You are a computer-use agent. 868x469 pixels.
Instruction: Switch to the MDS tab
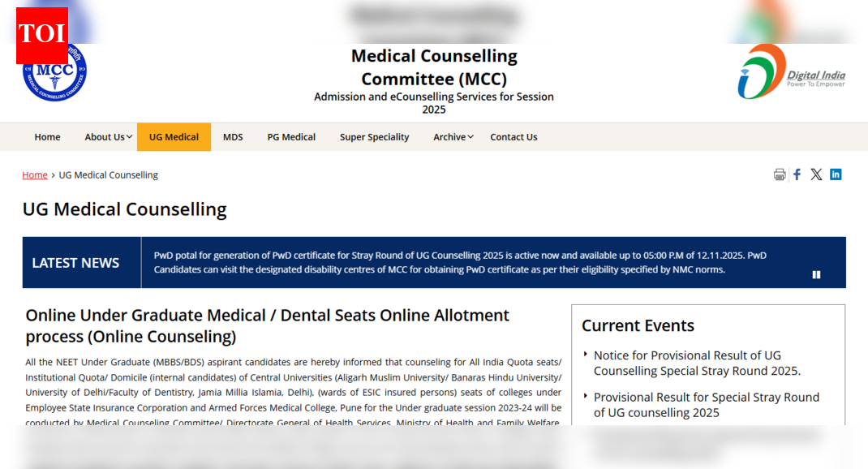233,136
